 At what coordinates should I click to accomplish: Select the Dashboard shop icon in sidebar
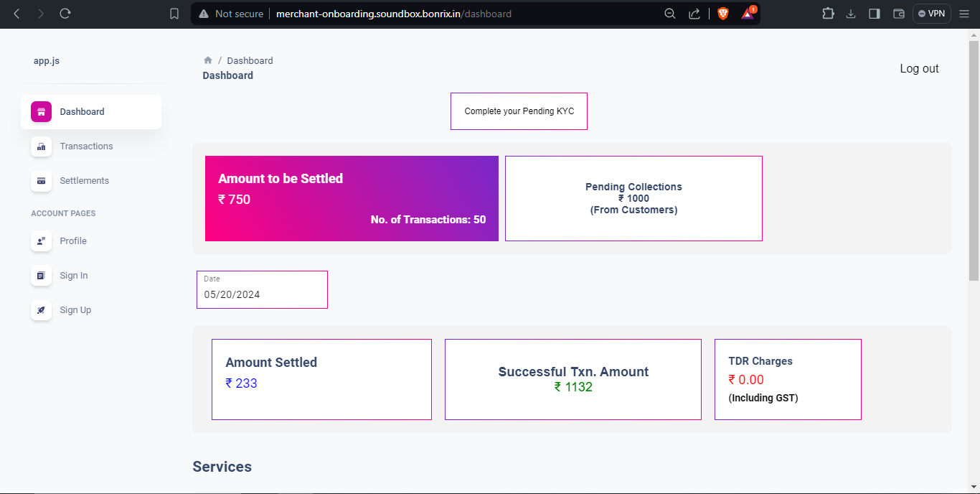click(41, 111)
